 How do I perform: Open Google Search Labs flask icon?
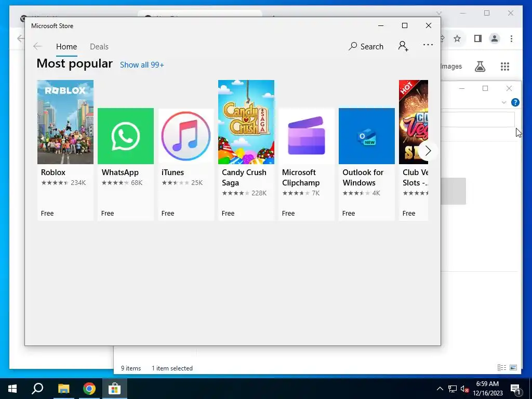point(480,66)
